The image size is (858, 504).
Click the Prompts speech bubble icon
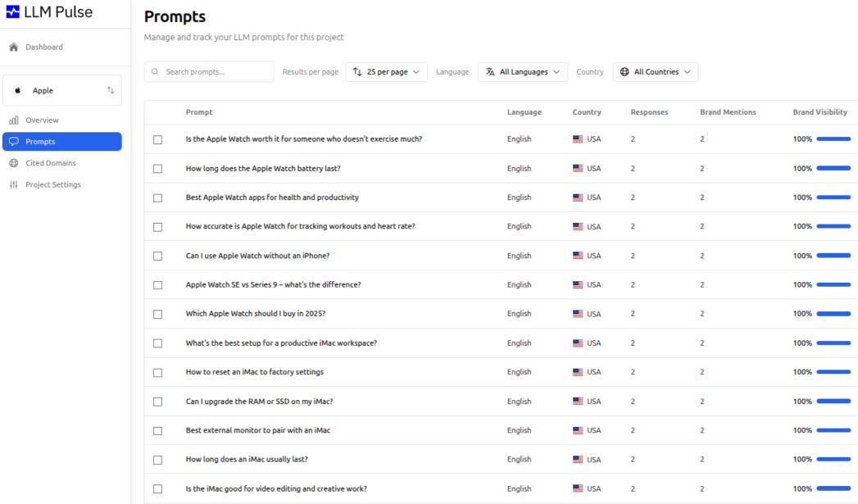click(14, 142)
